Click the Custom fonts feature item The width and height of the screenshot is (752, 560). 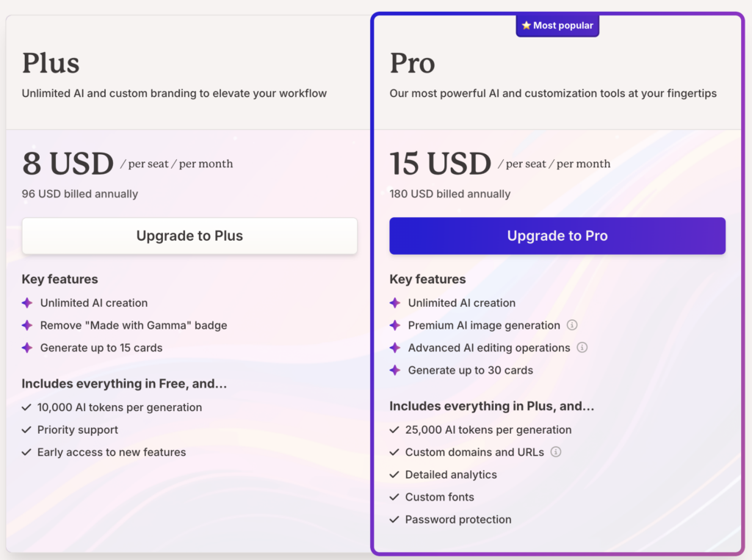(439, 497)
